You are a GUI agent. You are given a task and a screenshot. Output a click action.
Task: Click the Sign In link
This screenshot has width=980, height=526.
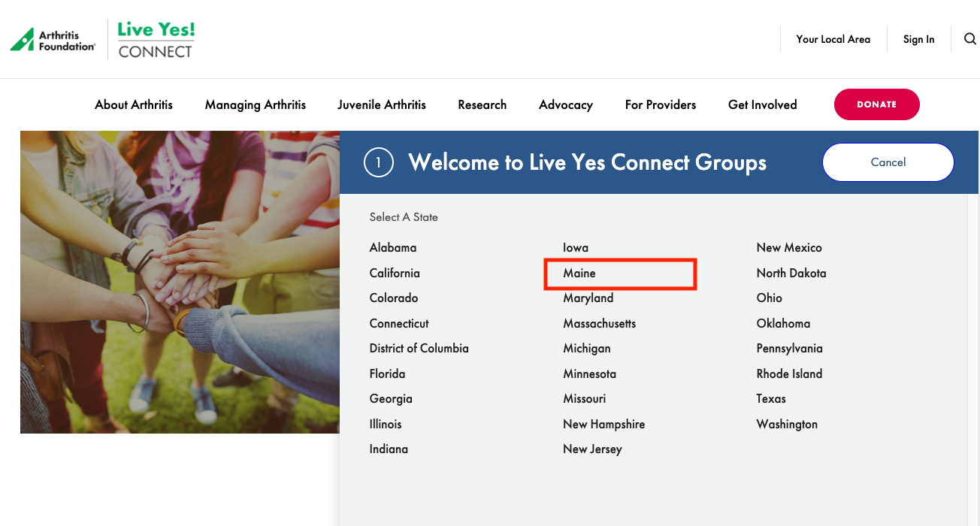pyautogui.click(x=918, y=39)
